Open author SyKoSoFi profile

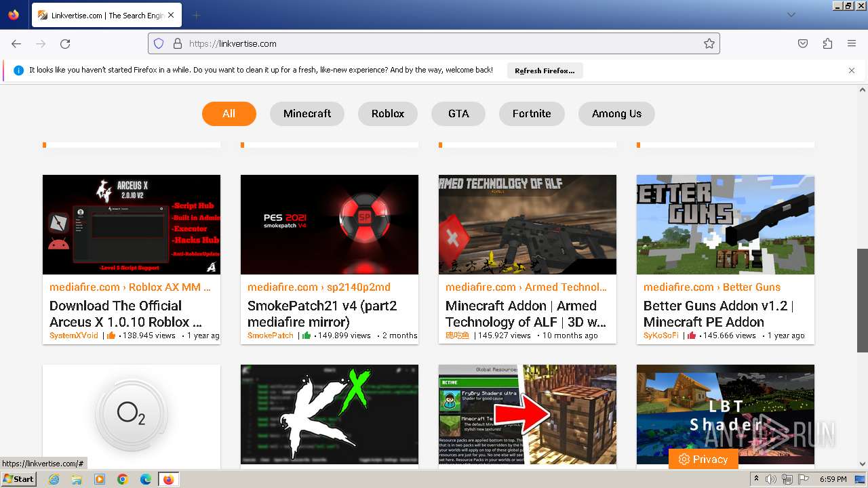(661, 335)
